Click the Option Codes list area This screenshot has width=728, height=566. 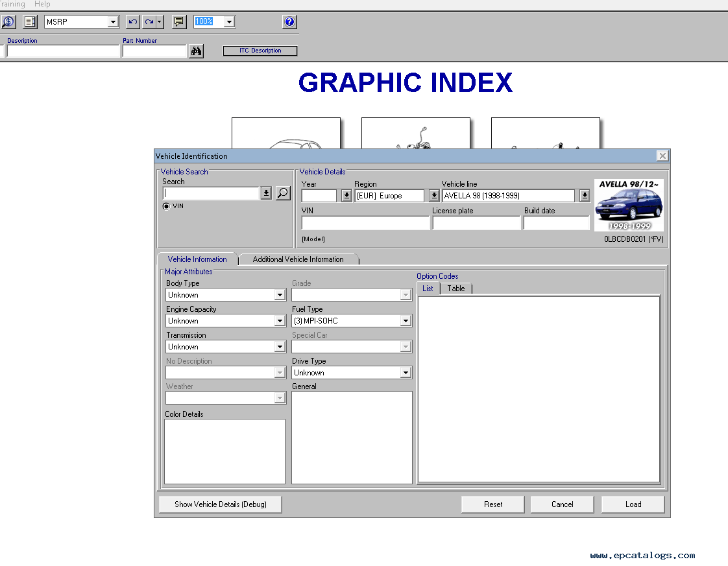tap(539, 389)
